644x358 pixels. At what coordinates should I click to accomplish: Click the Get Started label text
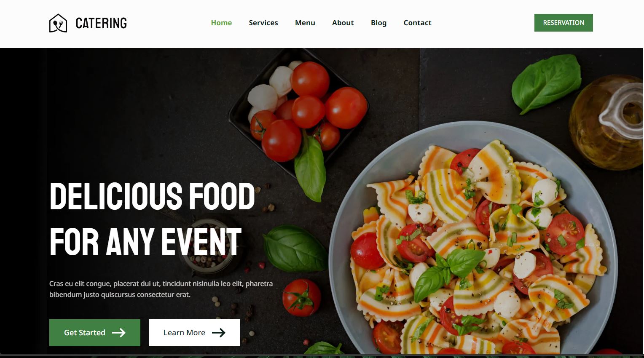(85, 333)
